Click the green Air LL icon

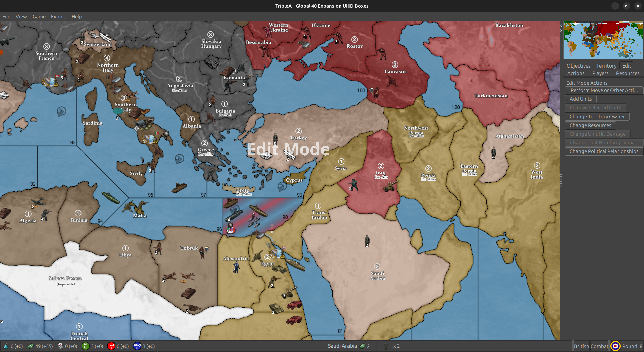click(86, 346)
